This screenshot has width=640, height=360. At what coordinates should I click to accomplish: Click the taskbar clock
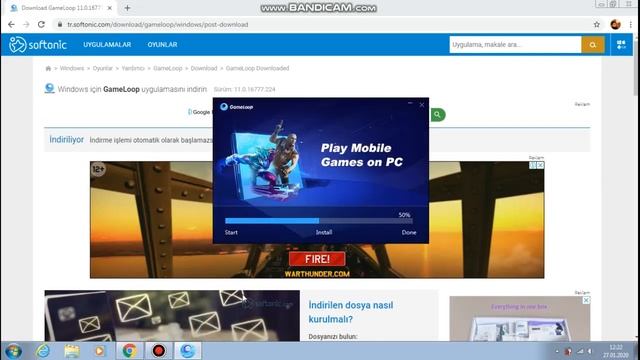[616, 351]
